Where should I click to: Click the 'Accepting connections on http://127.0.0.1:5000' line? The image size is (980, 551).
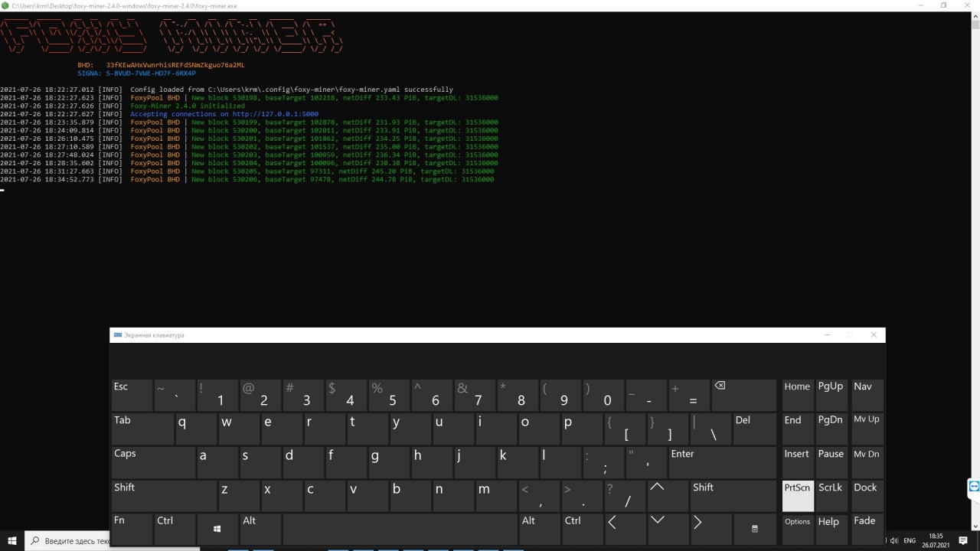coord(224,114)
